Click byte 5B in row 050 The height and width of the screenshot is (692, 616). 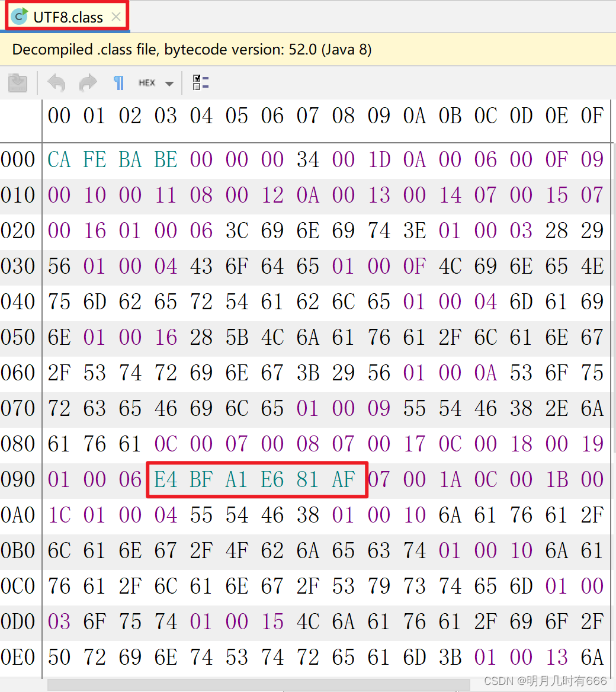pos(236,338)
